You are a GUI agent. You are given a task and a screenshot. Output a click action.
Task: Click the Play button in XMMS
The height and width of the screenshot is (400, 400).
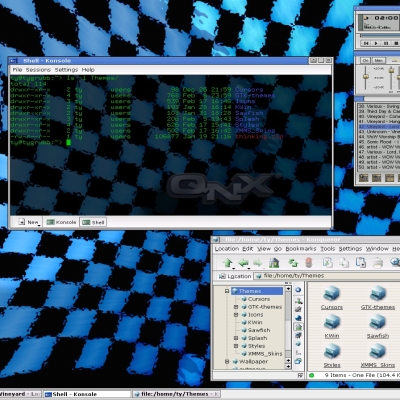tap(376, 43)
